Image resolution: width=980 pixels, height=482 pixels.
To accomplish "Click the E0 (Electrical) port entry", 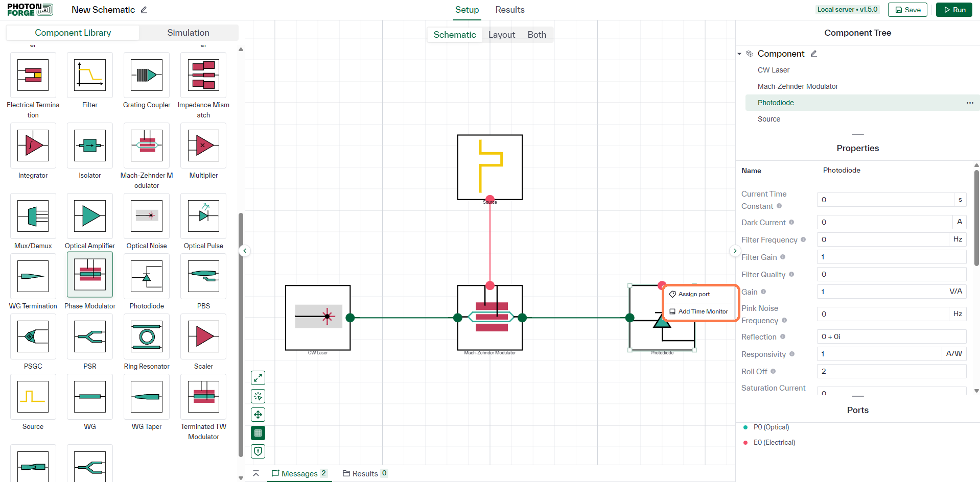I will (x=774, y=442).
